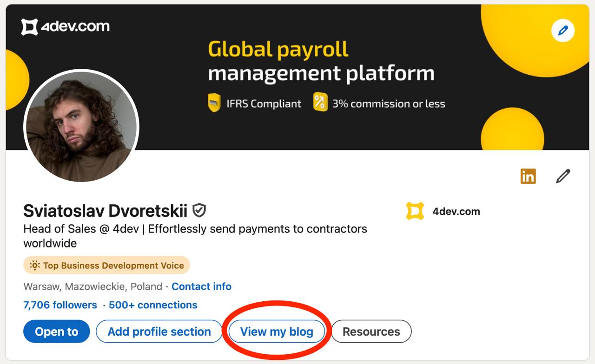The width and height of the screenshot is (595, 364).
Task: View the 7,706 followers list
Action: click(x=60, y=305)
